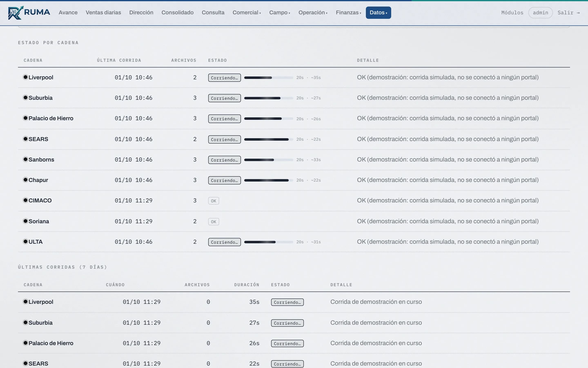
Task: Click the Liverpool name in Últimas corridas
Action: [41, 302]
